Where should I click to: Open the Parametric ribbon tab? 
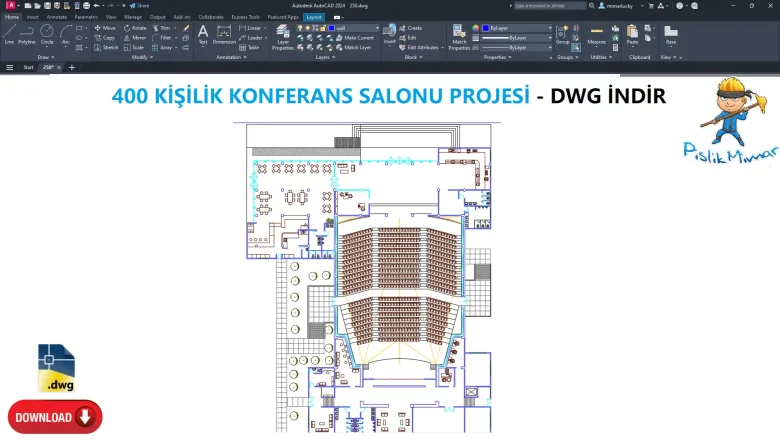[86, 17]
